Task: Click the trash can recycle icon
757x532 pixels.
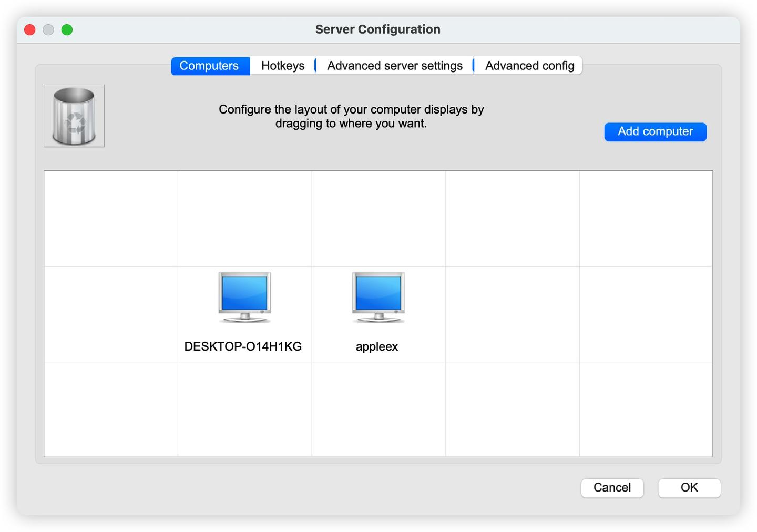Action: click(74, 116)
